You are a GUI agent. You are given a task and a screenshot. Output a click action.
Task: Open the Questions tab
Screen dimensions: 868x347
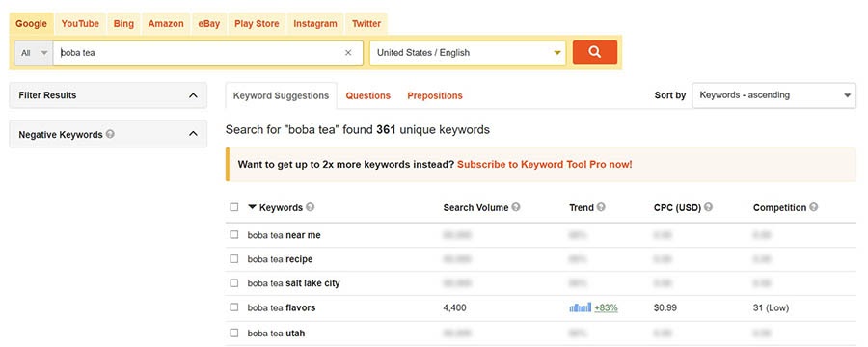coord(368,95)
